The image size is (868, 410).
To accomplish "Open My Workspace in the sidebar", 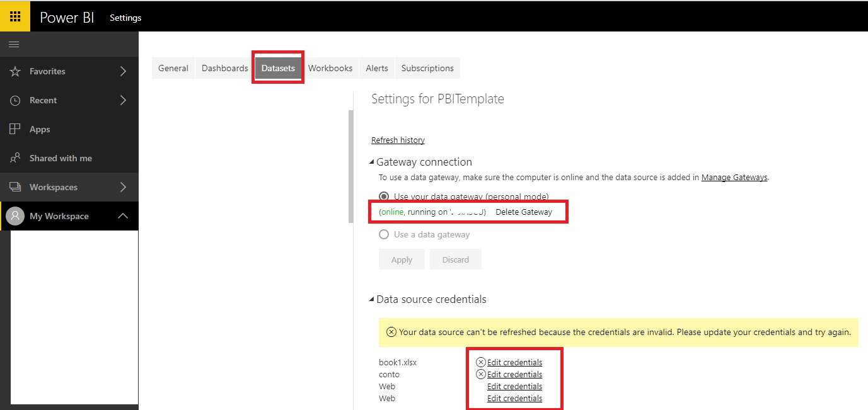I will pyautogui.click(x=69, y=216).
